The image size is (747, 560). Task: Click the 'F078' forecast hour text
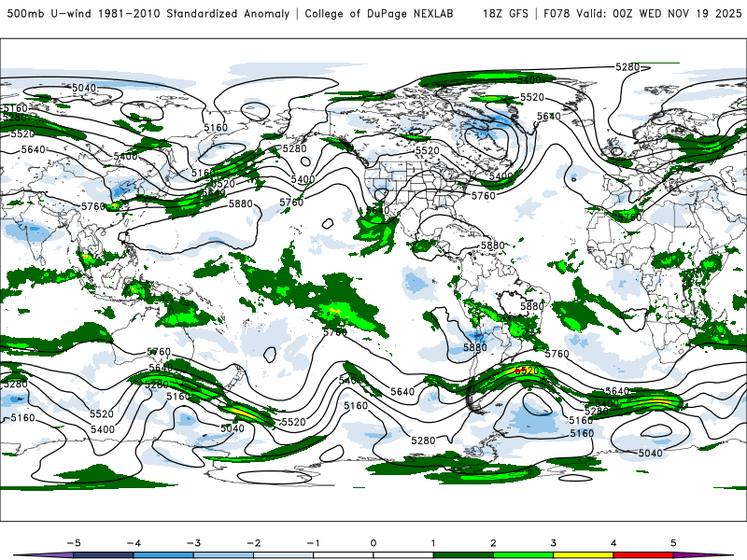[x=557, y=14]
